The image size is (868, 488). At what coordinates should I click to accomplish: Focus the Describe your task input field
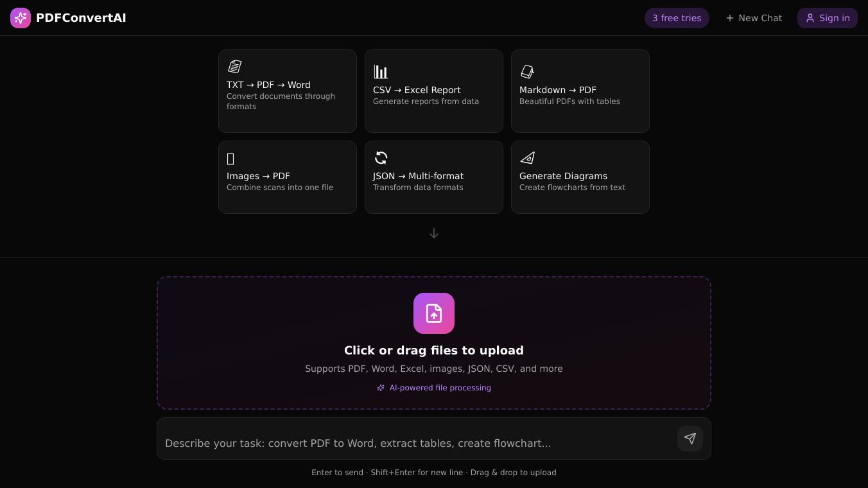tap(417, 443)
